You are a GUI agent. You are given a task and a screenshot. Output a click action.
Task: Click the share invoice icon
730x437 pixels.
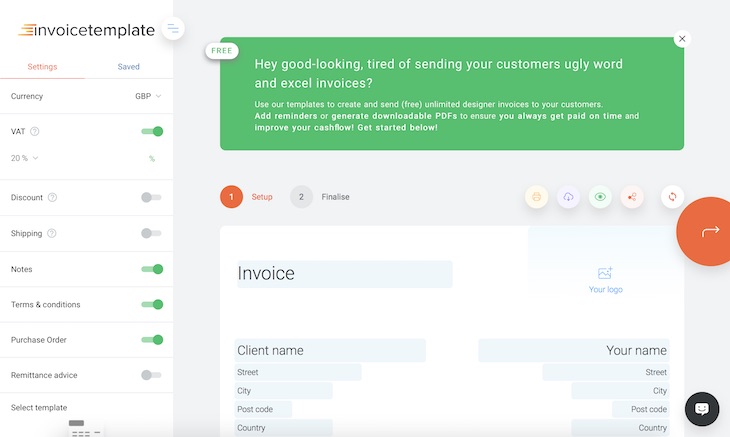(x=632, y=197)
